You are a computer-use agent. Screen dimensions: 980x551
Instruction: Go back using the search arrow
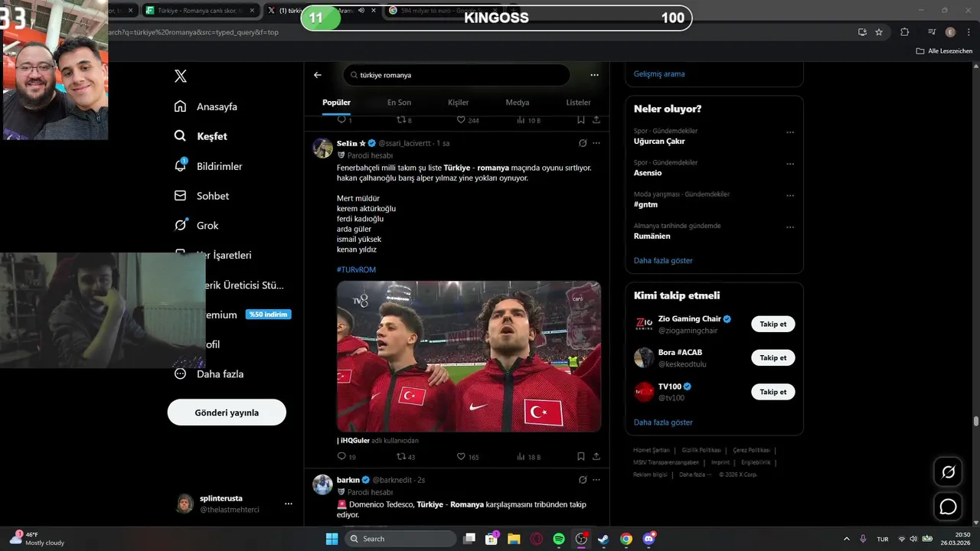(318, 75)
